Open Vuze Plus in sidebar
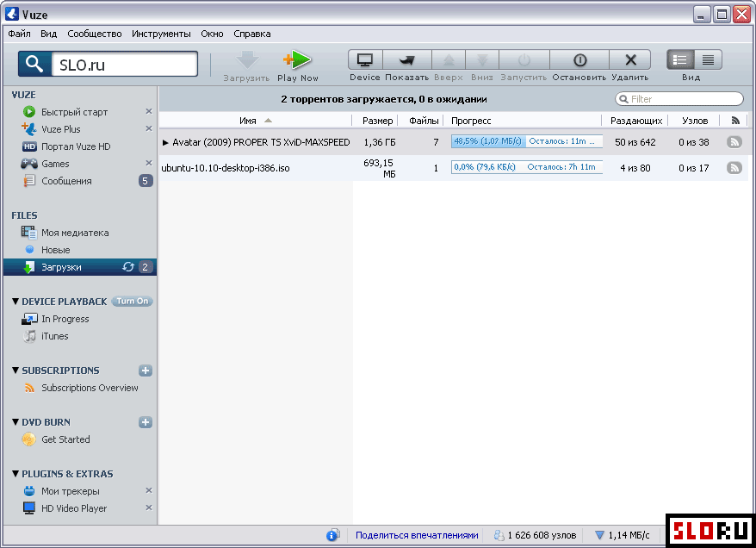The height and width of the screenshot is (548, 756). tap(61, 129)
